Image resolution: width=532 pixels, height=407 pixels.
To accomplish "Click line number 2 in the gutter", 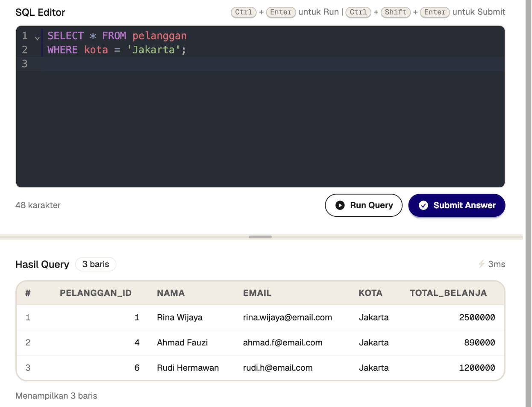I will pos(24,50).
